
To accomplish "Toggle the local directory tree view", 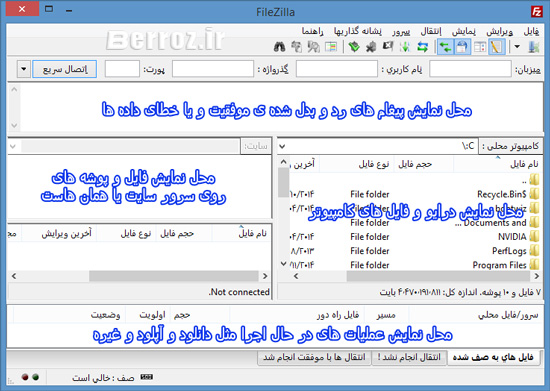I will click(479, 47).
